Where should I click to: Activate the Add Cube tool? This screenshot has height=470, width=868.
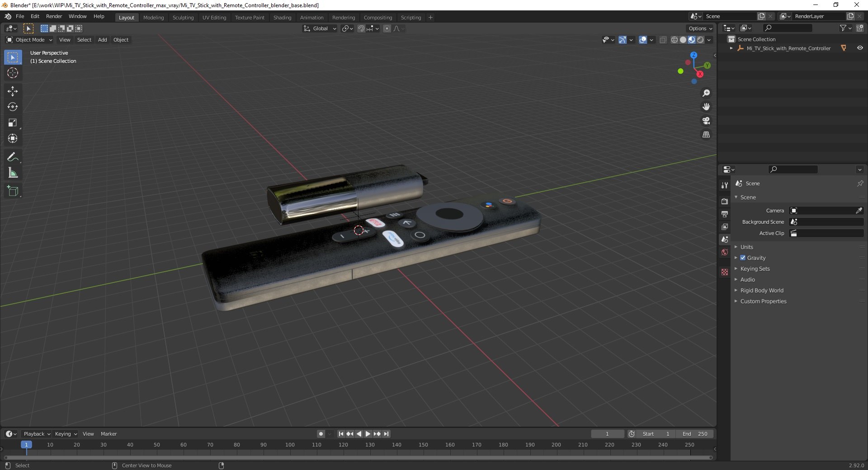[x=13, y=191]
